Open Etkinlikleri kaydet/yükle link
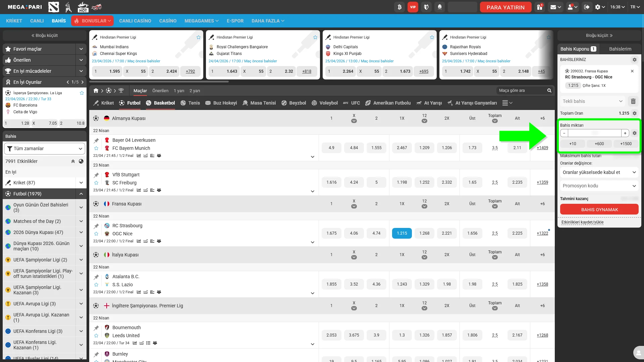Screen dimensions: 644x362 pyautogui.click(x=582, y=222)
